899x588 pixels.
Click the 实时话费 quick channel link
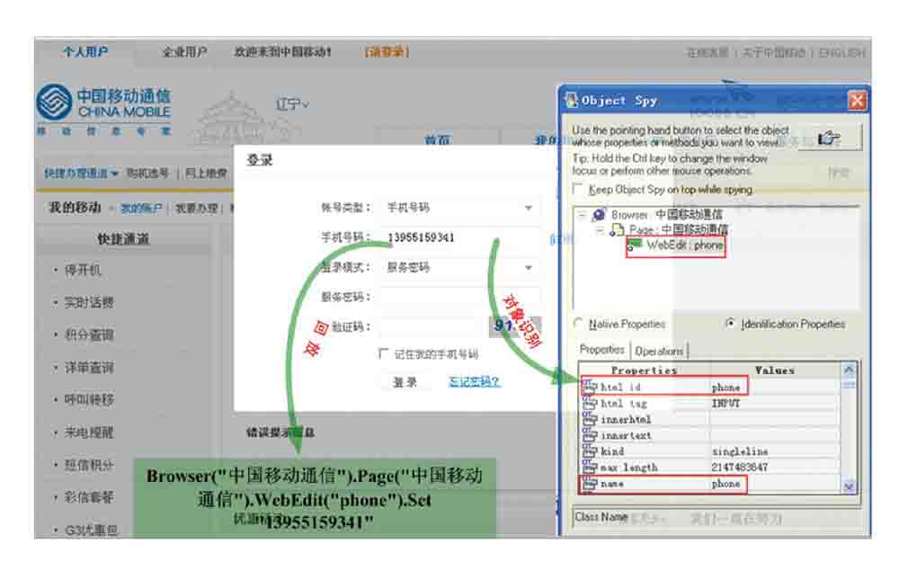coord(89,302)
